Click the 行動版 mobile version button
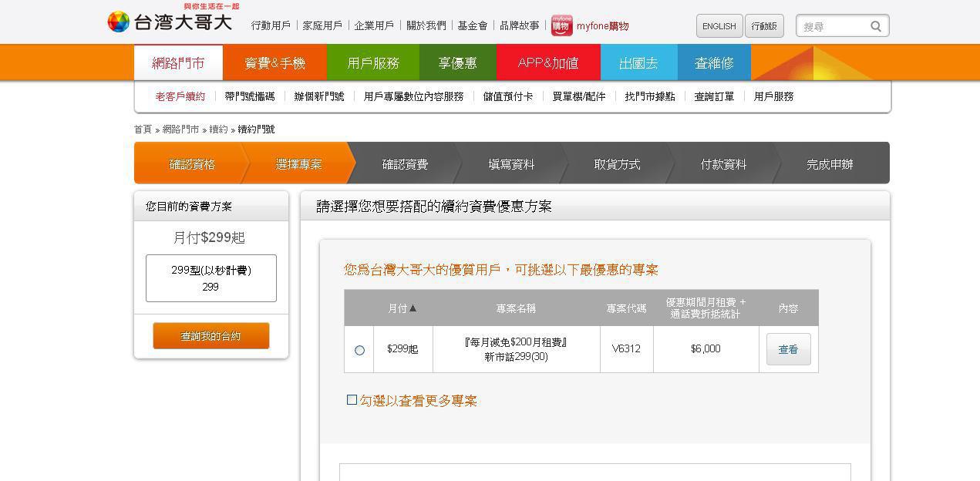The height and width of the screenshot is (481, 980). click(x=764, y=26)
